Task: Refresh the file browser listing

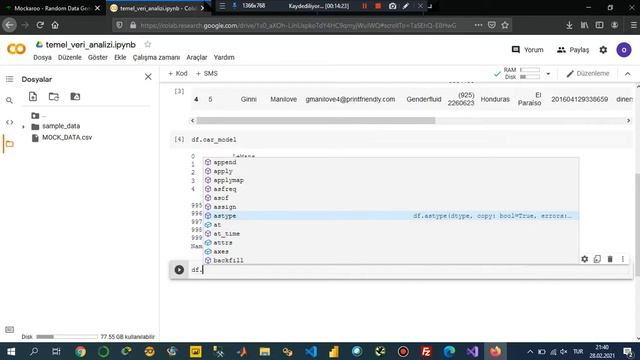Action: (54, 97)
